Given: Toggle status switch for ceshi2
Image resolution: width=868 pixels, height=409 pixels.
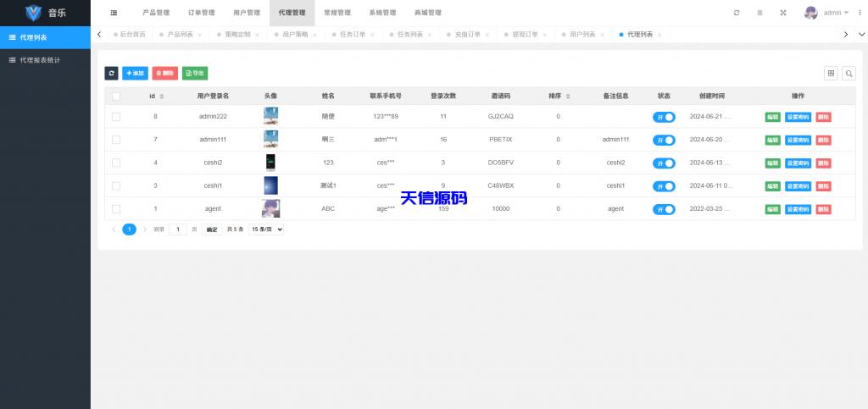Looking at the screenshot, I should point(664,163).
